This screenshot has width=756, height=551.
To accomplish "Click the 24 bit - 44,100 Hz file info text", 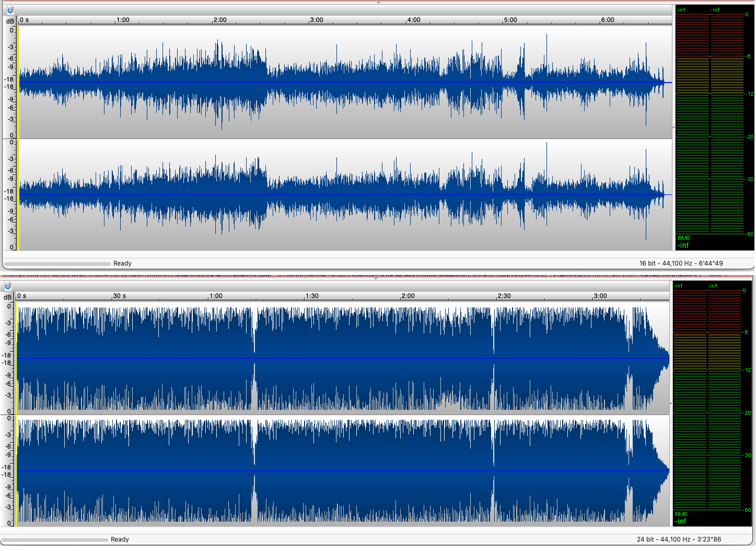I will [x=680, y=539].
